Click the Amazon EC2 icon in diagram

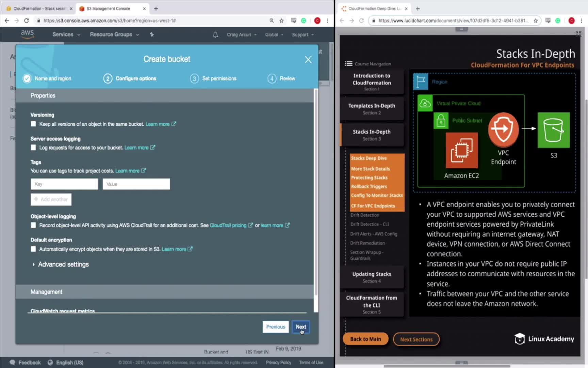461,150
